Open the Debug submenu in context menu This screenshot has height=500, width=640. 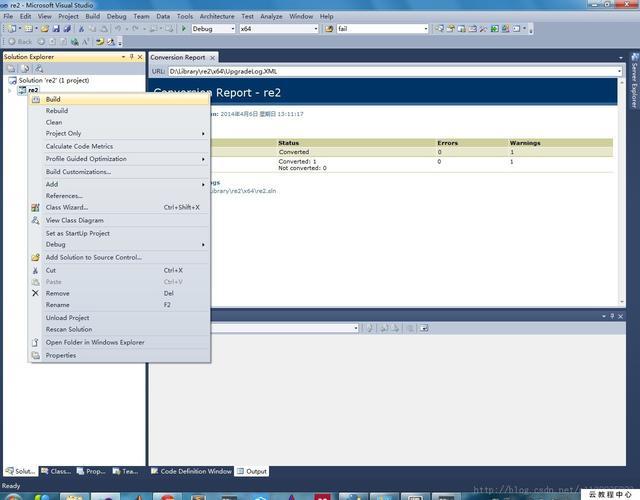pos(119,244)
